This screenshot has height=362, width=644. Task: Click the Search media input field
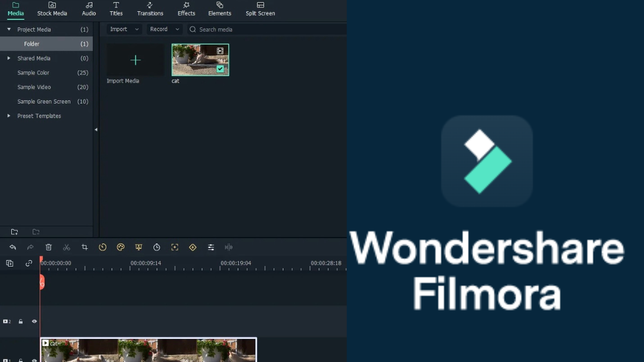268,29
